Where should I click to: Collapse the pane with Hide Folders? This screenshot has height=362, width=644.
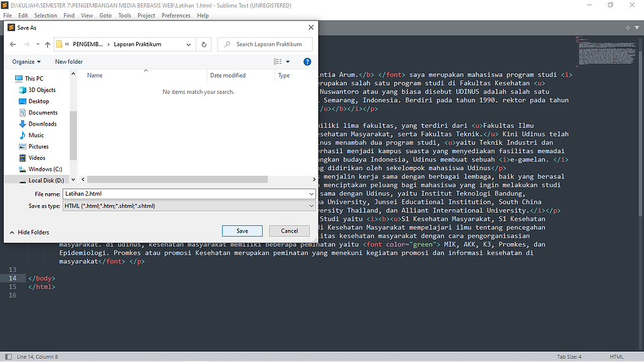(29, 233)
